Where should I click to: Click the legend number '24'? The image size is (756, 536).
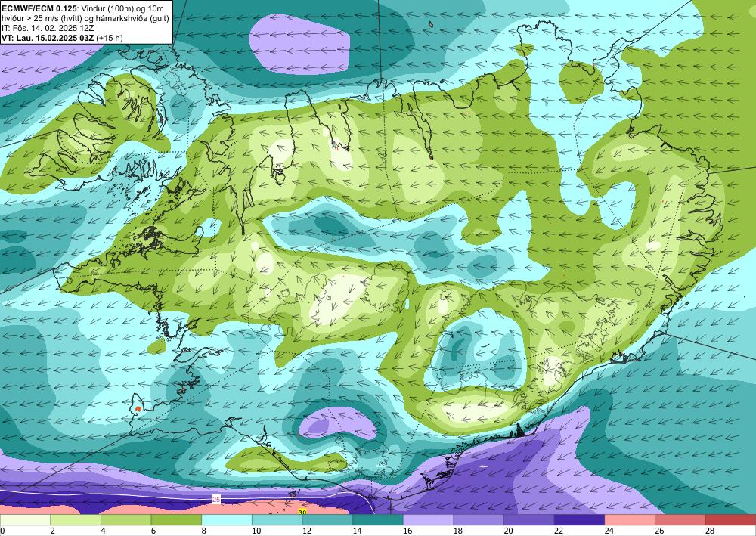click(609, 531)
